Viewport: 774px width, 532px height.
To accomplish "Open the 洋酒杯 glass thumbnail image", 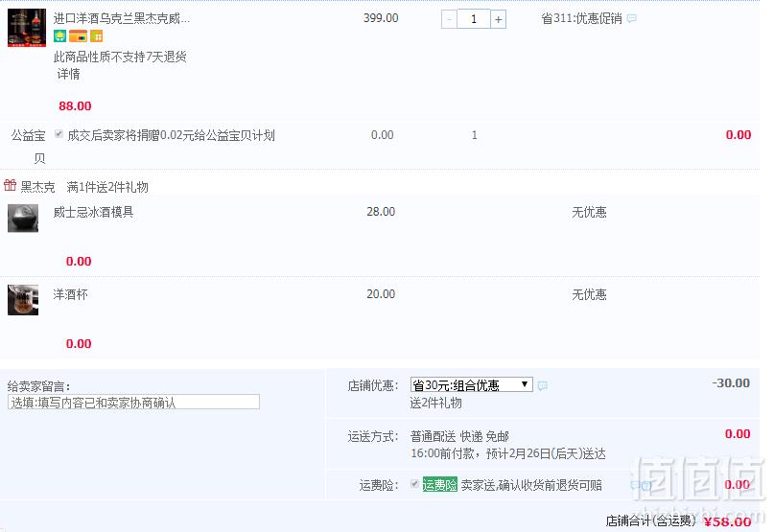I will click(23, 300).
